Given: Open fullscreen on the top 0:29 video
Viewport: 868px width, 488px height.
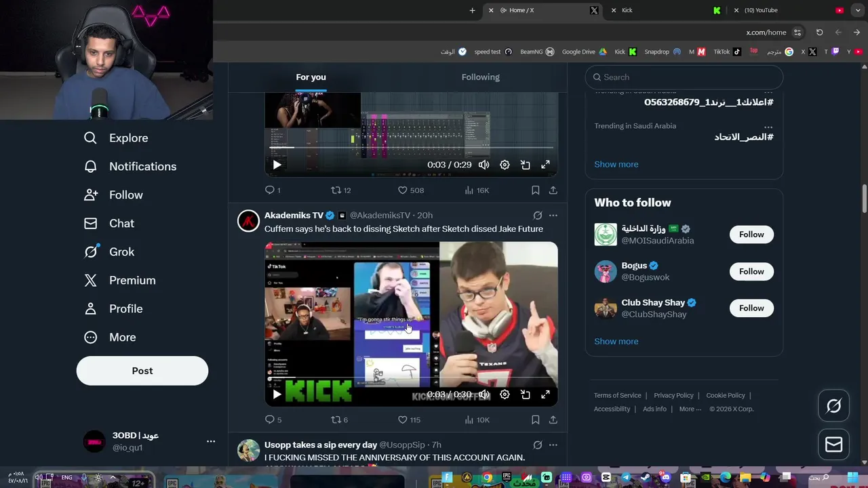Looking at the screenshot, I should click(x=545, y=165).
